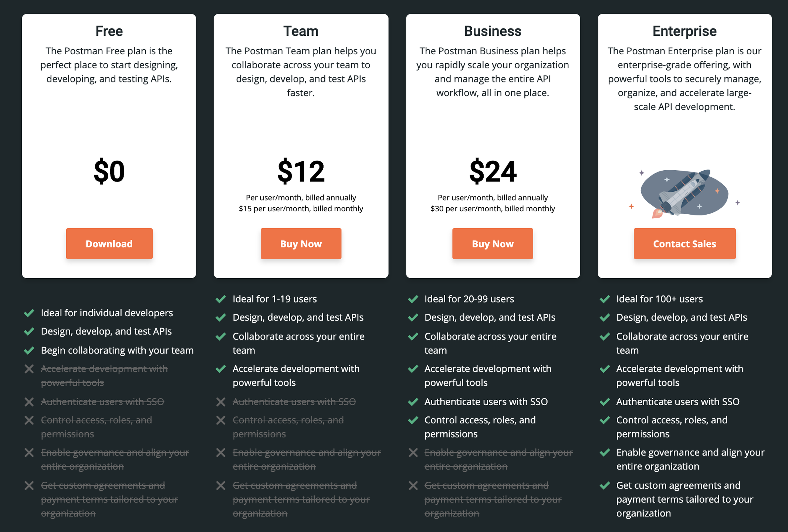The image size is (788, 532).
Task: Click checkmark beside Ideal for 1-19 users
Action: tap(221, 299)
